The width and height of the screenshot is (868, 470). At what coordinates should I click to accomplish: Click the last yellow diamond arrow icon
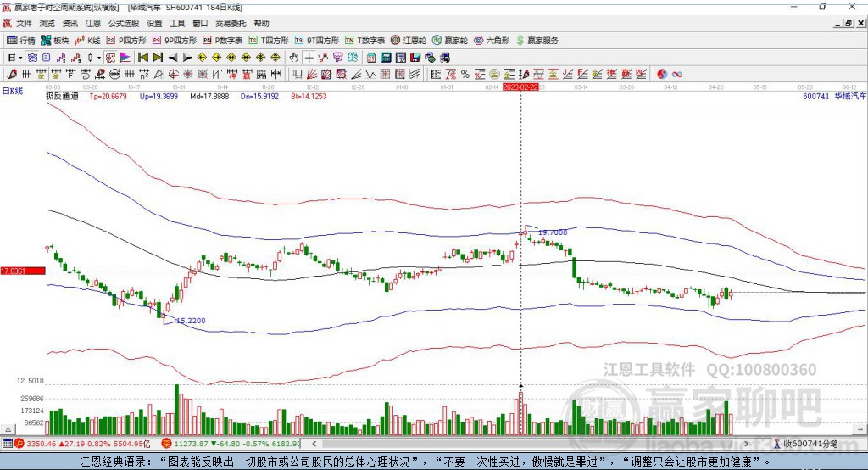pos(275,58)
